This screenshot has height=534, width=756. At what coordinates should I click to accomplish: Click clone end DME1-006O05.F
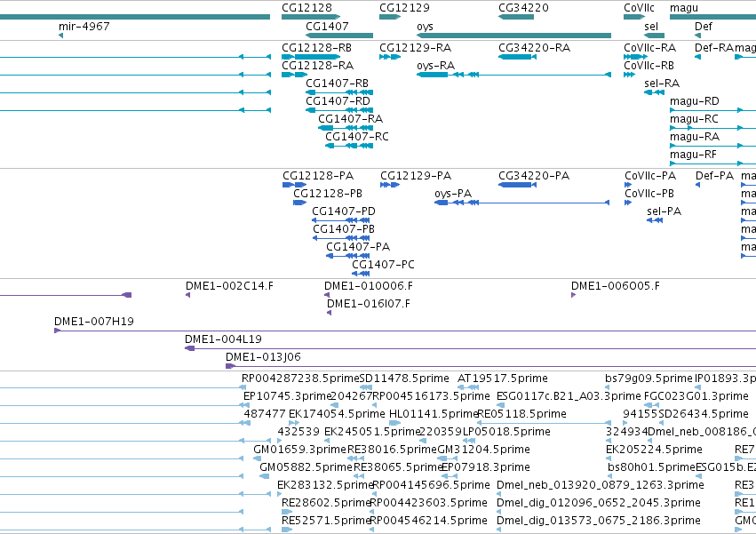[573, 295]
